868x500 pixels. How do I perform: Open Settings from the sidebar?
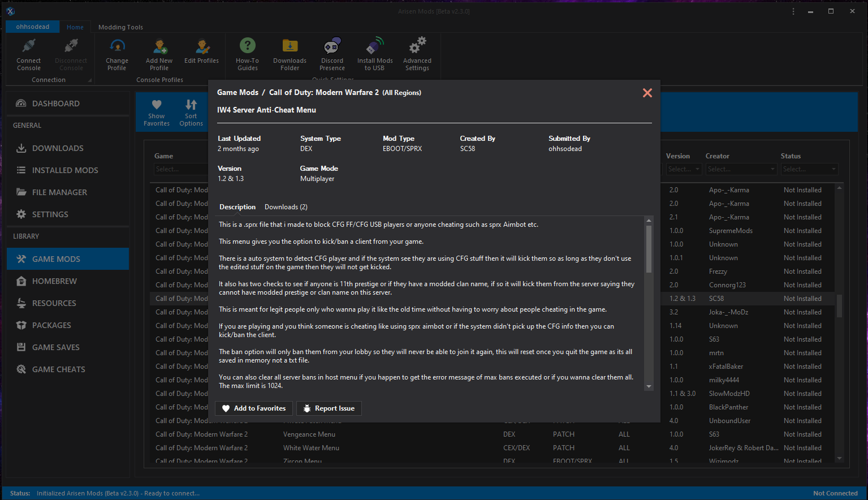coord(68,214)
